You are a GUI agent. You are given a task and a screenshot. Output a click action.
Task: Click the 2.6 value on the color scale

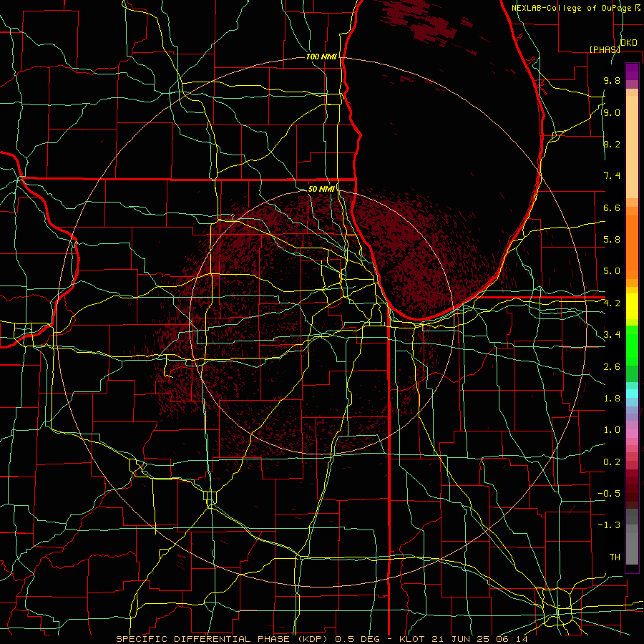[612, 367]
